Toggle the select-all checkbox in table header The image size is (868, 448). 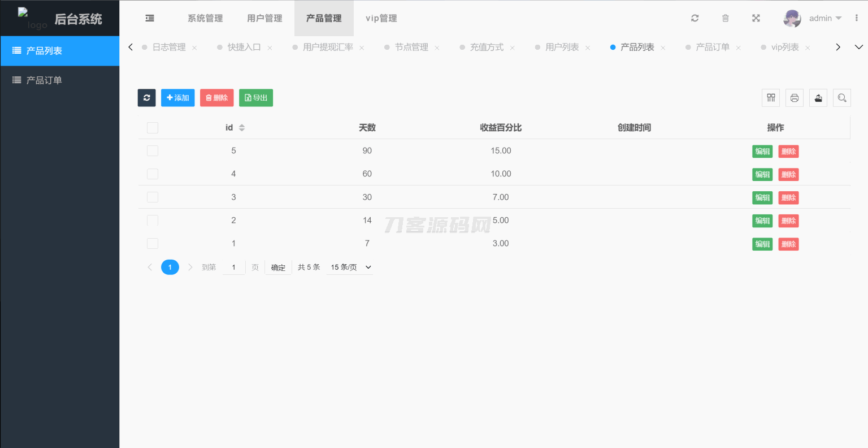pos(153,128)
